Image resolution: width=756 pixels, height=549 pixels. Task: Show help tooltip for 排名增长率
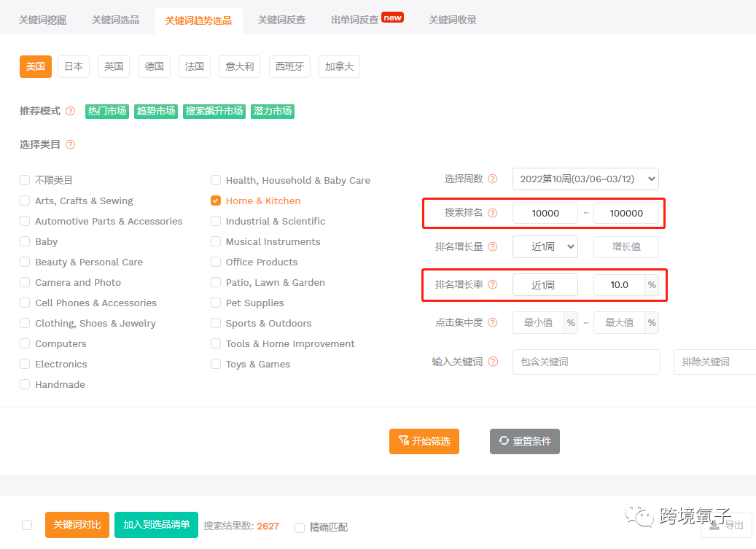tap(492, 285)
